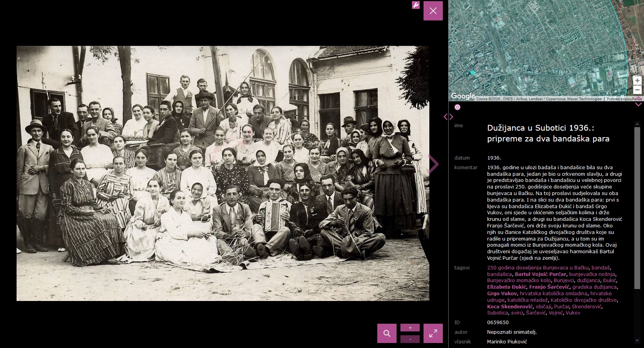Screen dimensions: 644x348
Task: Open tools via the wrench icon
Action: click(x=415, y=5)
